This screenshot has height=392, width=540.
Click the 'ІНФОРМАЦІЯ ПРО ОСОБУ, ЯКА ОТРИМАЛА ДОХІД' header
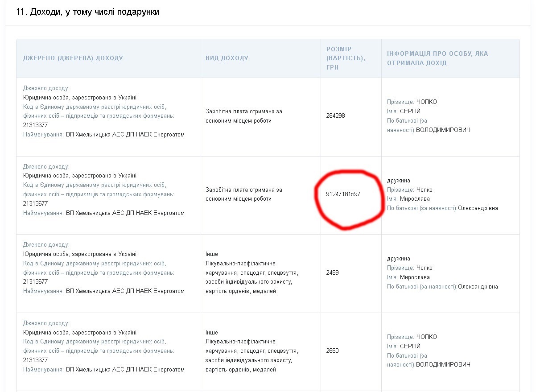point(437,58)
